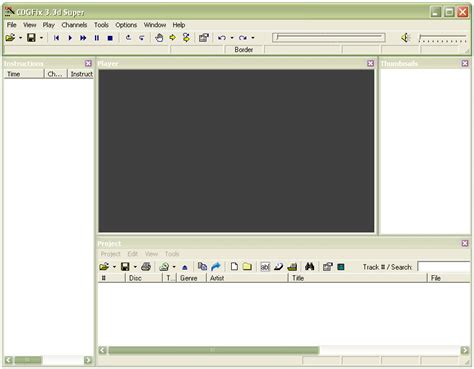Viewport: 474px width, 369px height.
Task: Click the rotate step-back arrow icon
Action: tap(128, 38)
